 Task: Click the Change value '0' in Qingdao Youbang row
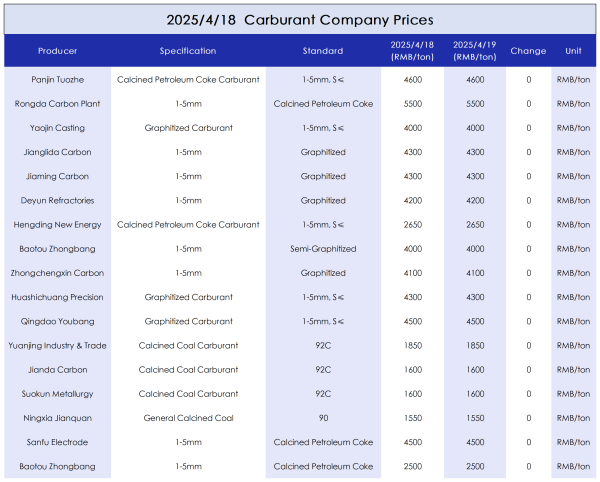tap(528, 321)
